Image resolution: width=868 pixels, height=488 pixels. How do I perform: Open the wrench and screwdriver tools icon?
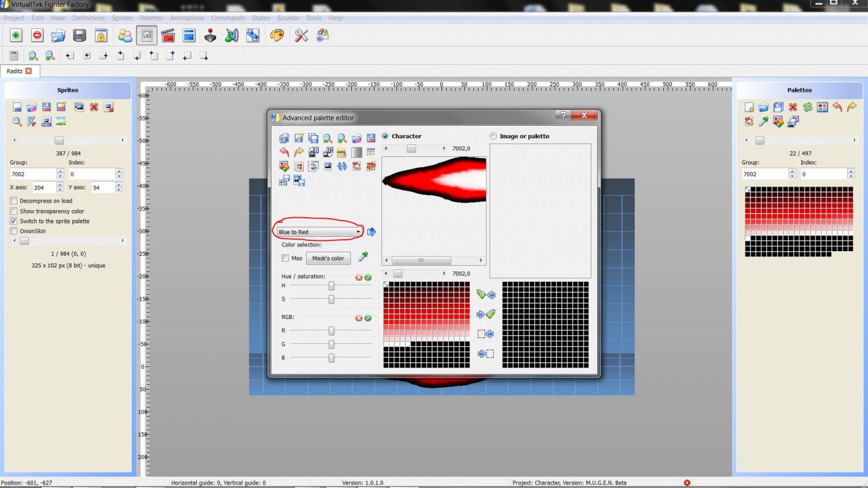301,36
